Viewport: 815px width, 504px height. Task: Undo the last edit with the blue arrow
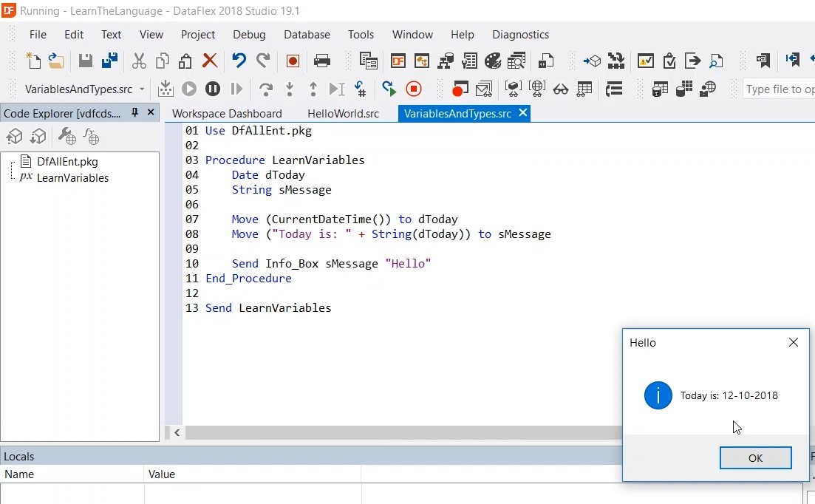click(239, 61)
